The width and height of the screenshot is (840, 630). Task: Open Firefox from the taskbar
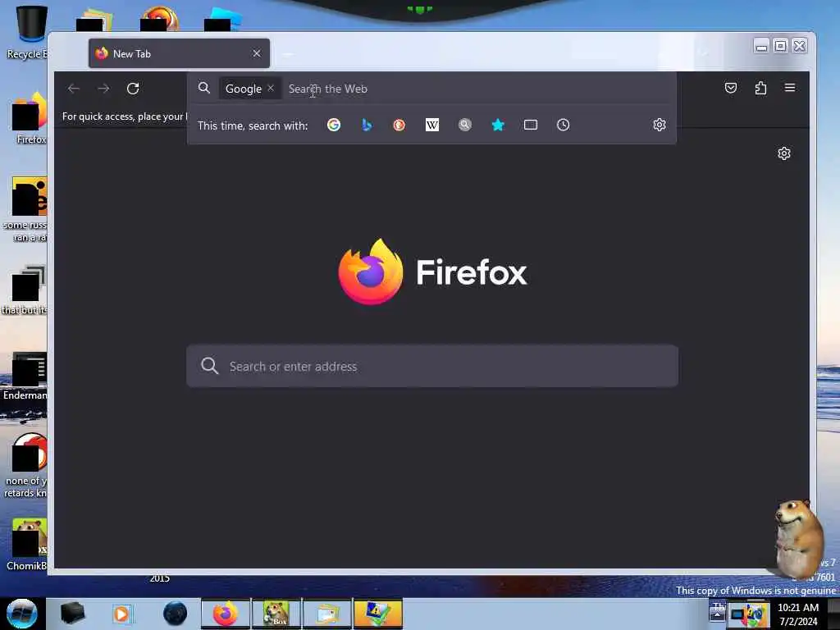click(x=226, y=614)
